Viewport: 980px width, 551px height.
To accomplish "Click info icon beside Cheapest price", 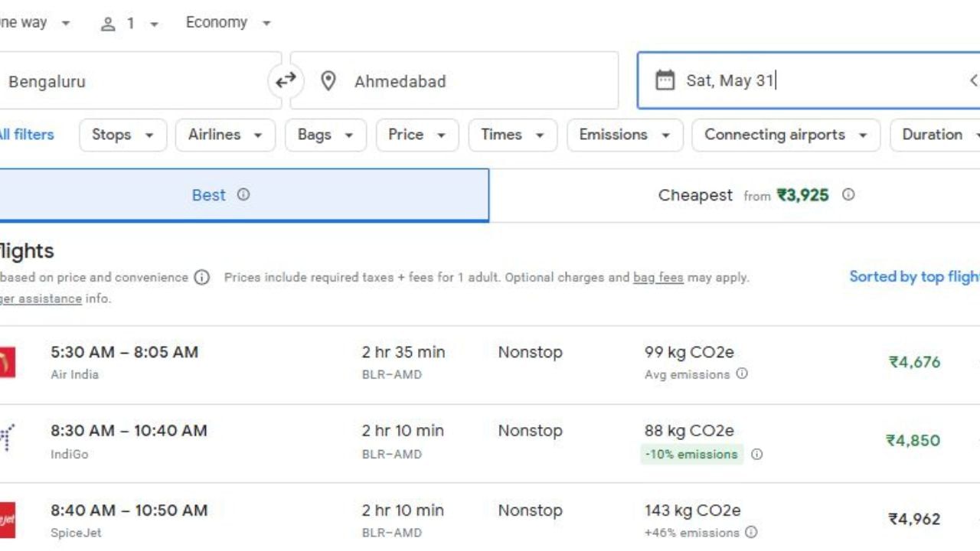I will tap(848, 194).
